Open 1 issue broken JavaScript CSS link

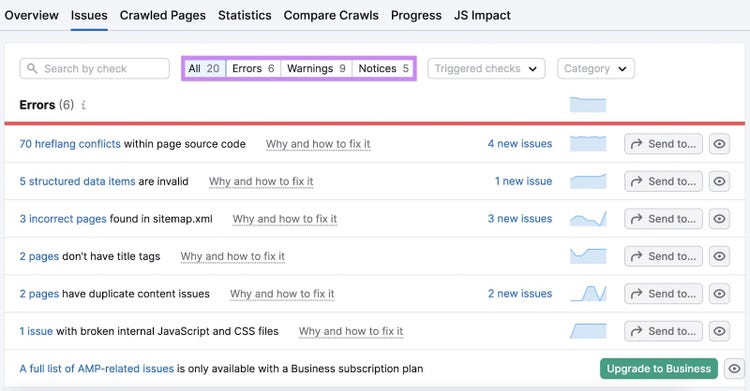(x=36, y=331)
